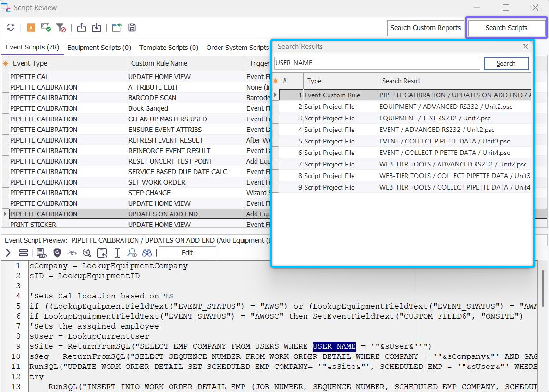Click the USER_NAME search text field
Viewport: 549px width, 392px height.
377,63
